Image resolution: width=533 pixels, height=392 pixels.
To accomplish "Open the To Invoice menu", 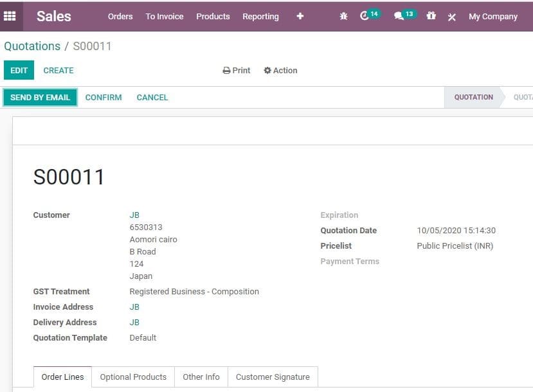I will 164,16.
